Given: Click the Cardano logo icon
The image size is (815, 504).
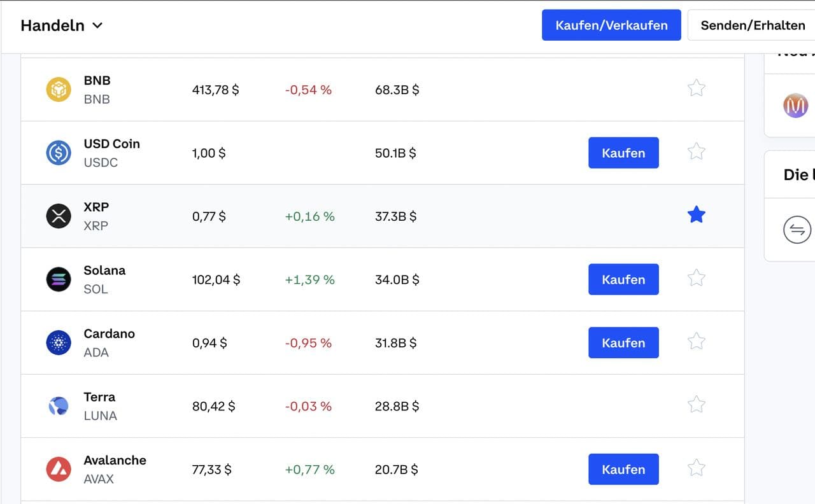Looking at the screenshot, I should coord(59,343).
